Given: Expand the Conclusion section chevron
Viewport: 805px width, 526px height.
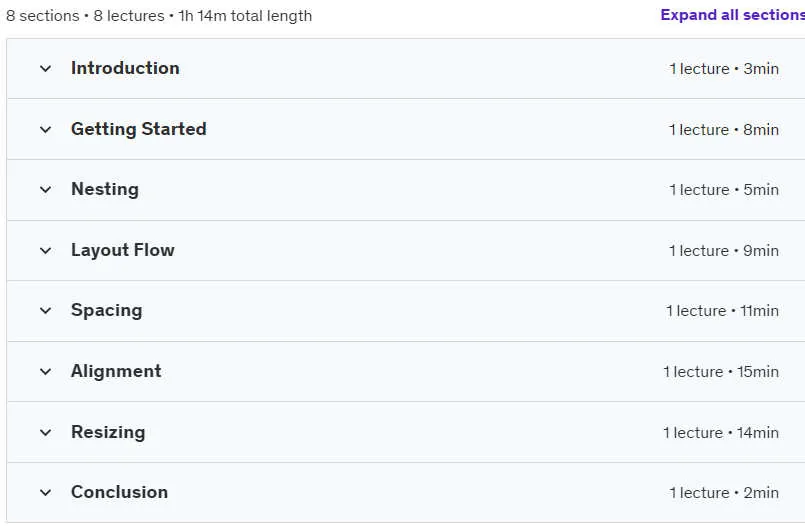Looking at the screenshot, I should point(46,493).
